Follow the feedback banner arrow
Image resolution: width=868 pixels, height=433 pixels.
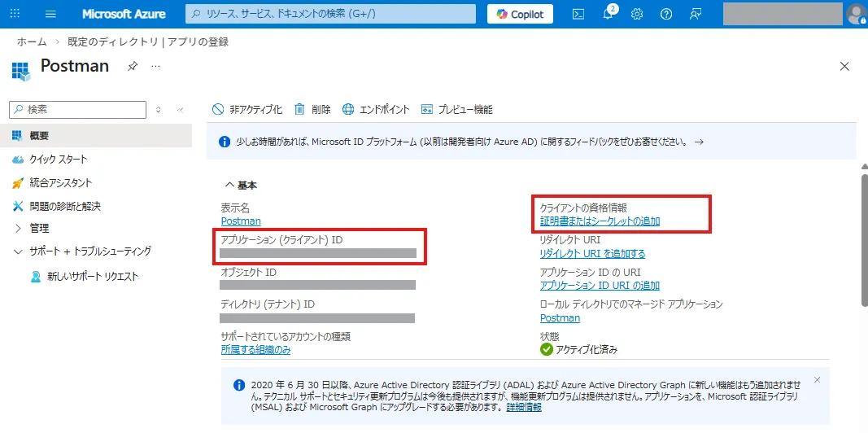[x=699, y=142]
